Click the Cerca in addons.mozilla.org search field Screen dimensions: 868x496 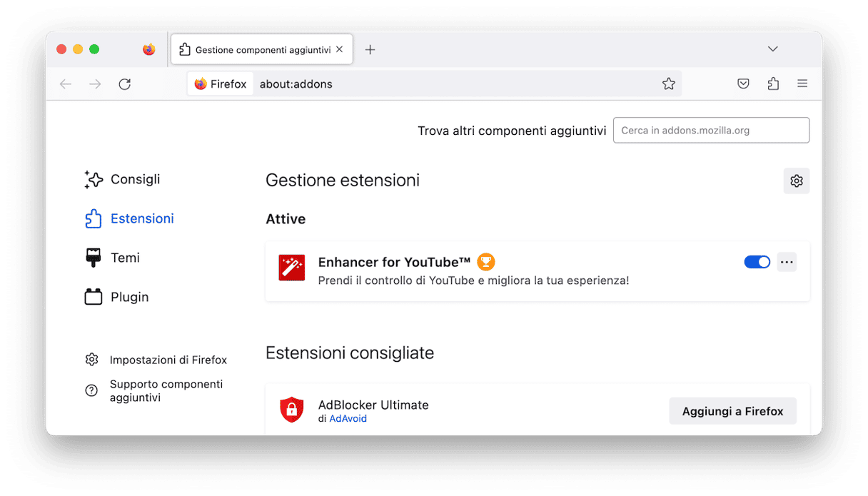[711, 131]
